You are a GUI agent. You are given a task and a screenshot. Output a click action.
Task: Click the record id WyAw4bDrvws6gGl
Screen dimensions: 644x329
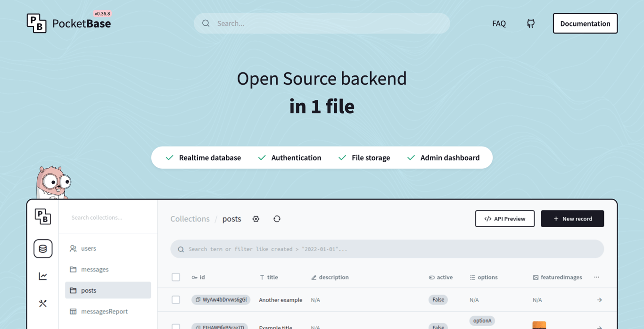pos(224,300)
